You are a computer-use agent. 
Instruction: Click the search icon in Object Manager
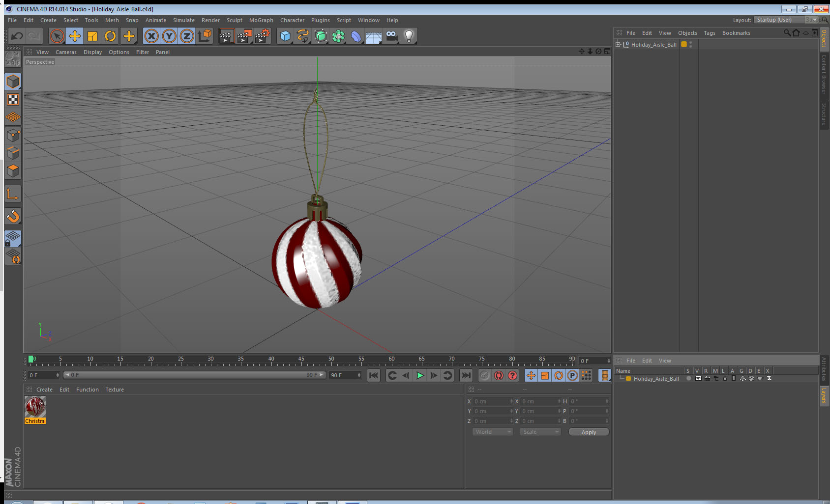[787, 33]
